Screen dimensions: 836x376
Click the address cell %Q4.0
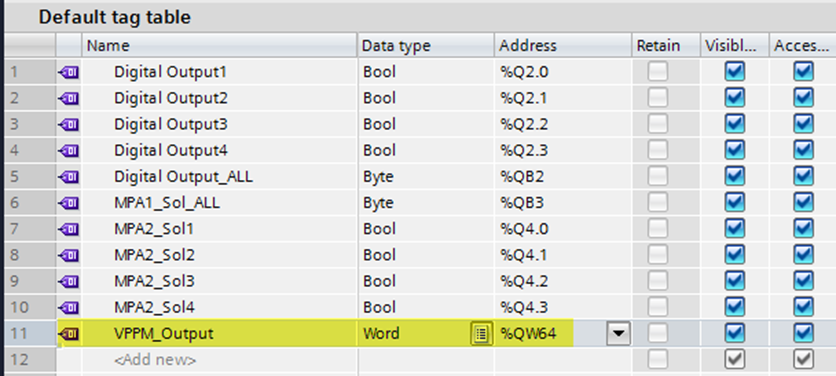[562, 229]
